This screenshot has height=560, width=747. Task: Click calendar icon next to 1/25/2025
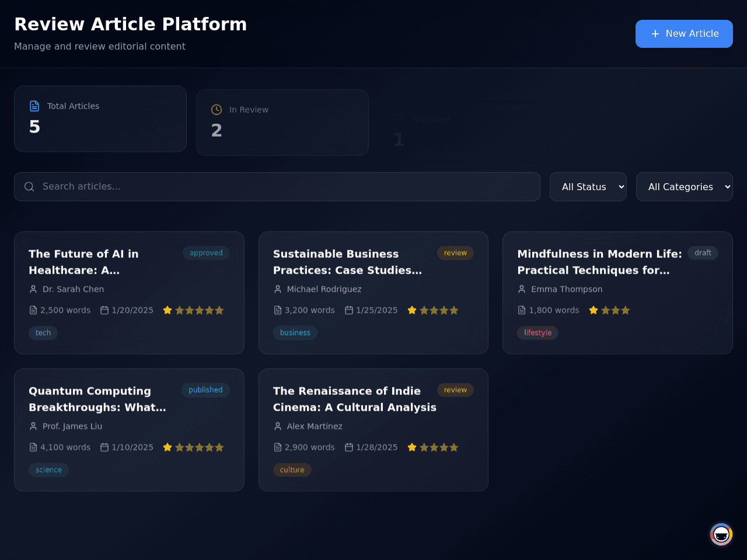349,310
